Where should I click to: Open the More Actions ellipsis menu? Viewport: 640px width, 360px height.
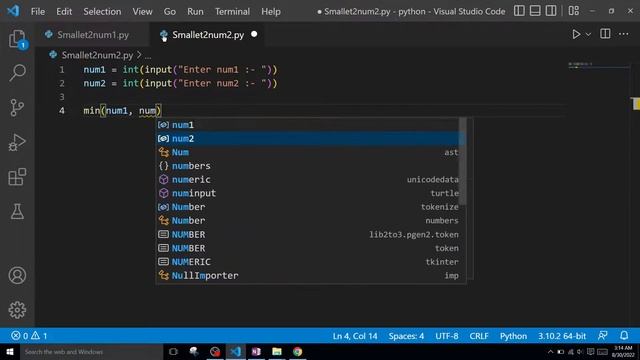tap(624, 34)
